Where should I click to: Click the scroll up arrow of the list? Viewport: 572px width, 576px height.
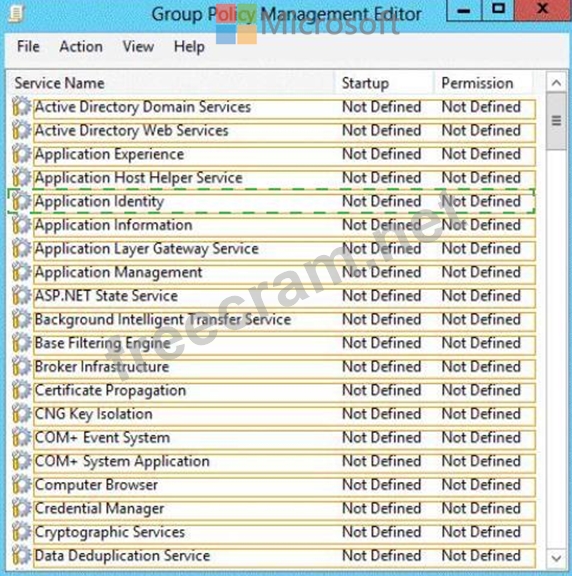(556, 83)
